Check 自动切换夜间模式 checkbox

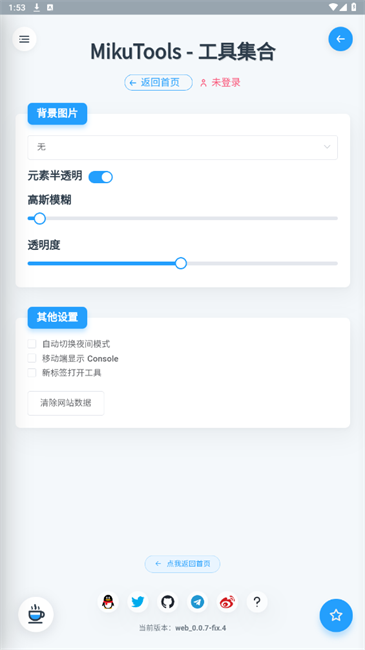tap(32, 344)
